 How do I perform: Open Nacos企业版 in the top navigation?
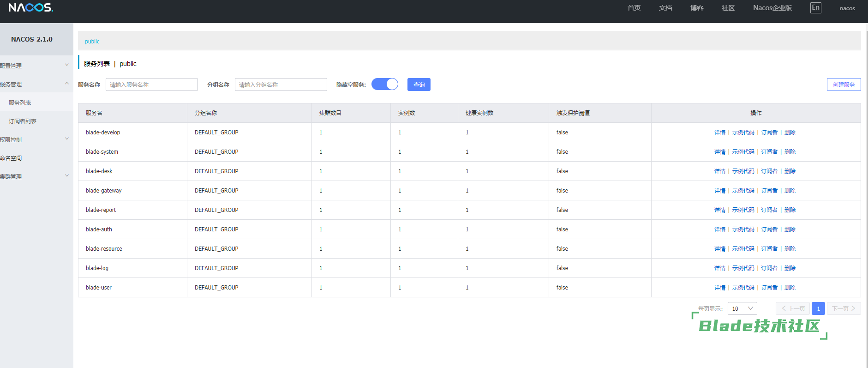click(772, 8)
